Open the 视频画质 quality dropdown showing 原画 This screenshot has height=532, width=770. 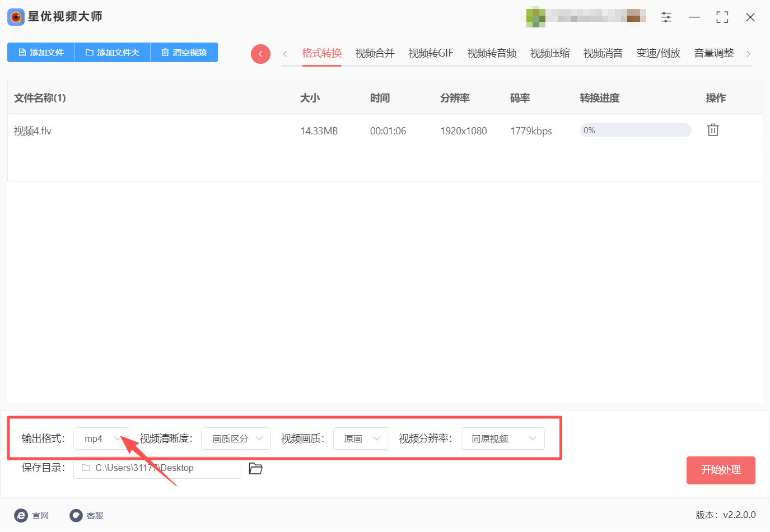361,438
